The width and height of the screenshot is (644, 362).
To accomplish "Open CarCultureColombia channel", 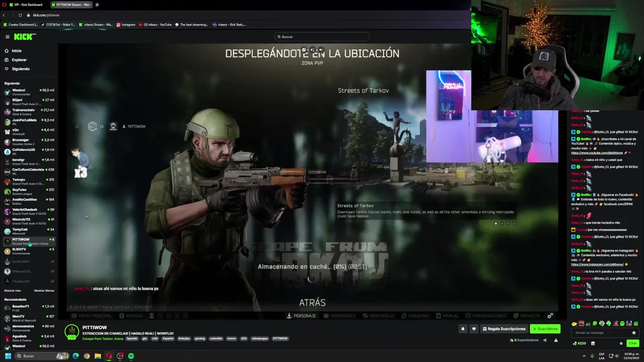I will point(29,171).
